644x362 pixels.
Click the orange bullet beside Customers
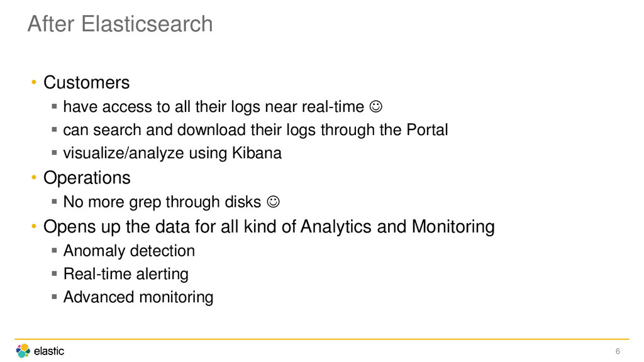[x=34, y=82]
